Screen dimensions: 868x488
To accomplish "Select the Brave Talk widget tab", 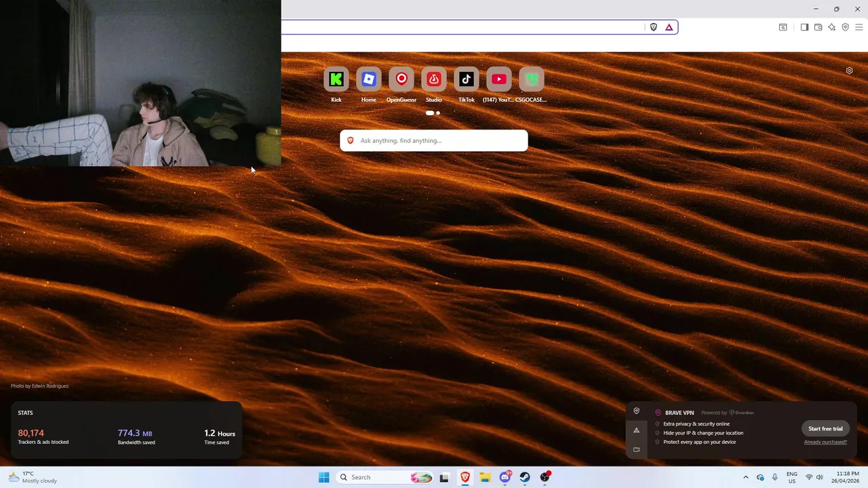I will tap(637, 449).
